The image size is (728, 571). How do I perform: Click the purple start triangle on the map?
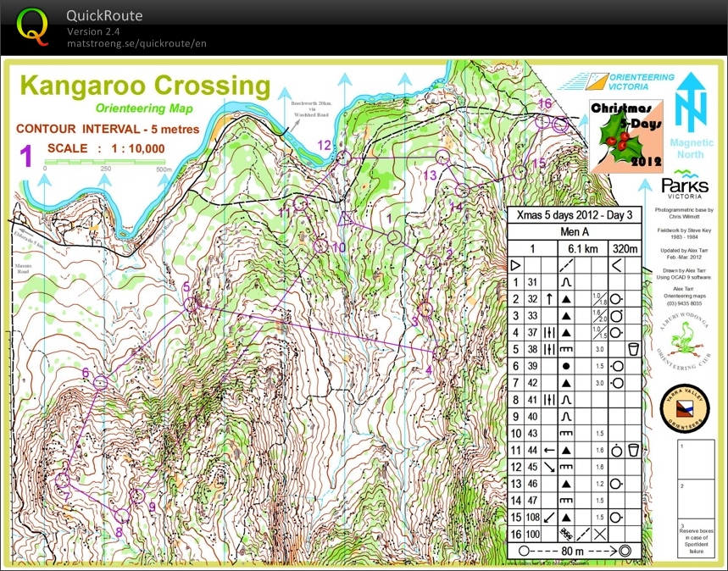pos(345,219)
